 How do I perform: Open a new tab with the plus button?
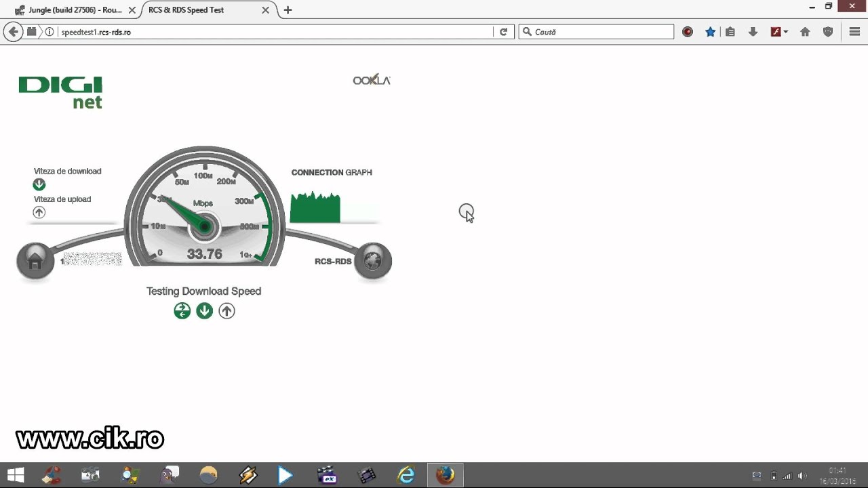click(288, 10)
